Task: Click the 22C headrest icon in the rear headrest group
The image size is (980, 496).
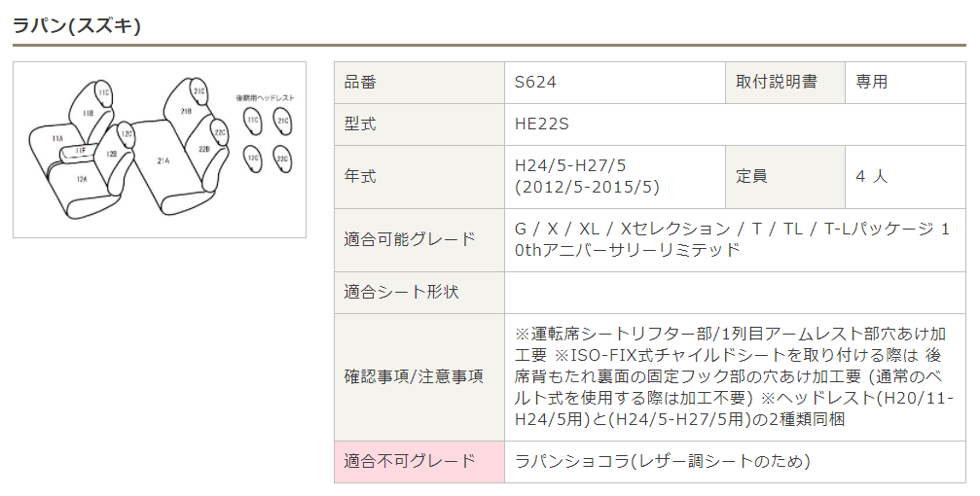Action: point(282,159)
